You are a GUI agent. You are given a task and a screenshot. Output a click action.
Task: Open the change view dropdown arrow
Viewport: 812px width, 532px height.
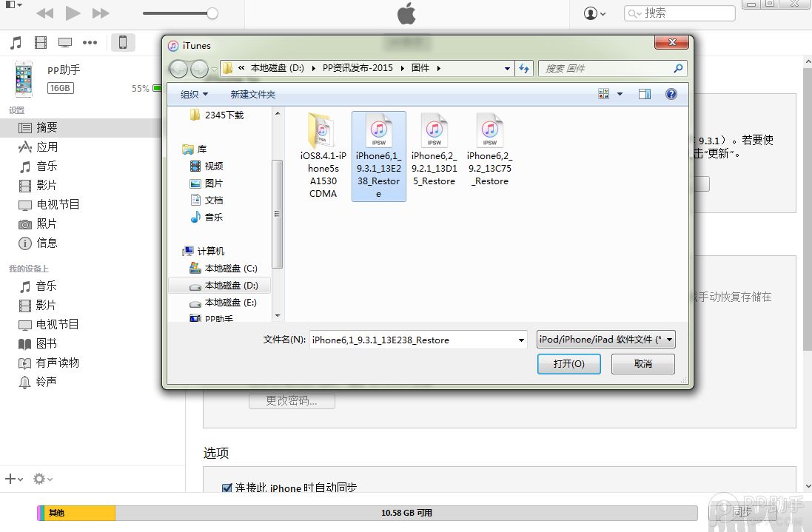click(620, 94)
